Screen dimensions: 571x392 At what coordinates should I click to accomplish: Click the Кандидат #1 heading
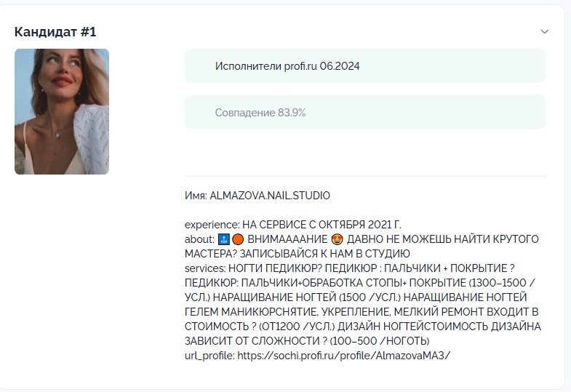pos(55,32)
